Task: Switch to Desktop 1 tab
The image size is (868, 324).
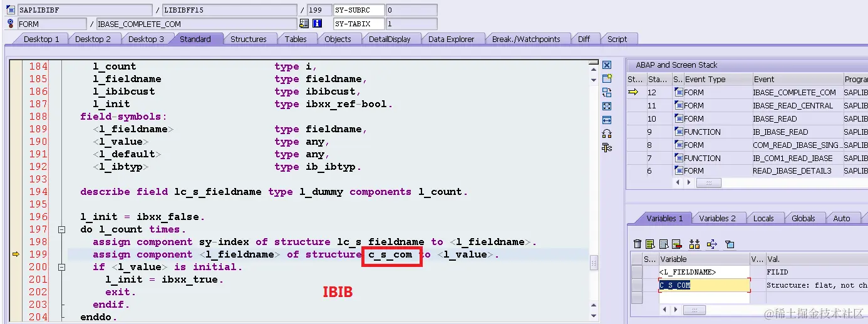Action: pos(41,39)
